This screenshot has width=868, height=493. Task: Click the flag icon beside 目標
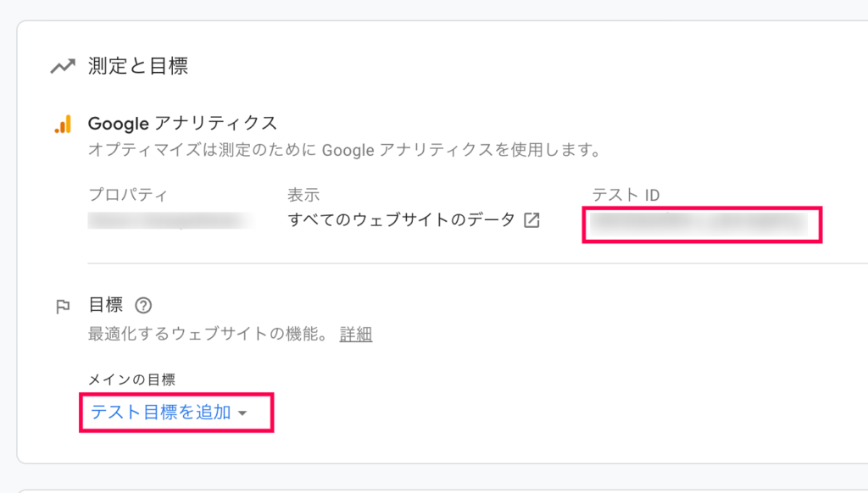click(63, 306)
